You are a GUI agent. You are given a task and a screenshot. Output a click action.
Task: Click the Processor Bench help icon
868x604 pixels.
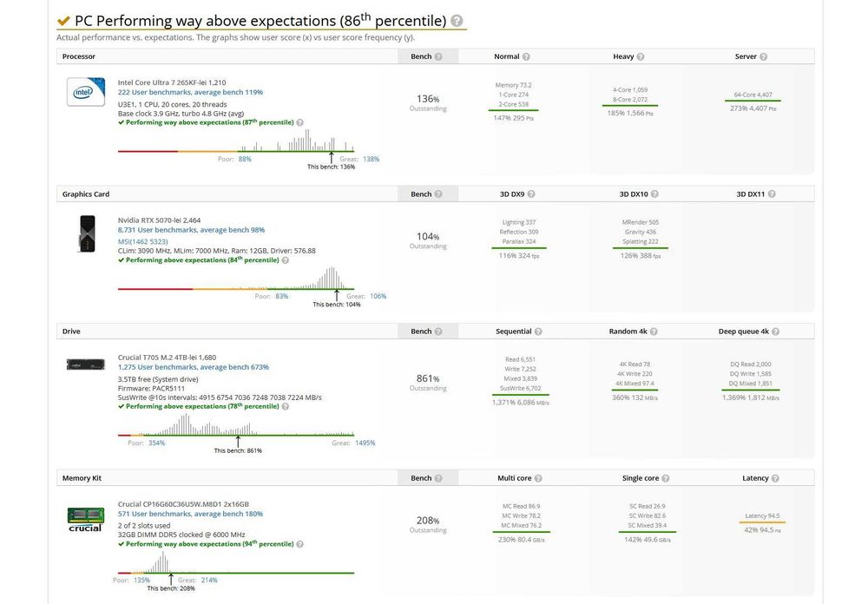tap(438, 56)
